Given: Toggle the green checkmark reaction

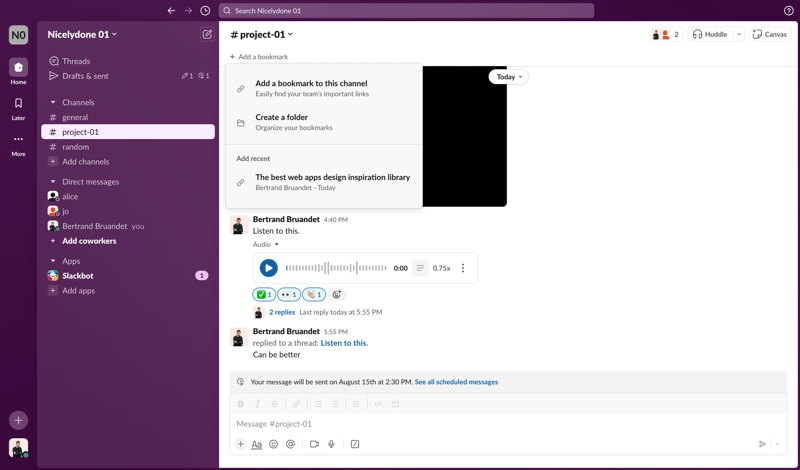Looking at the screenshot, I should tap(264, 294).
